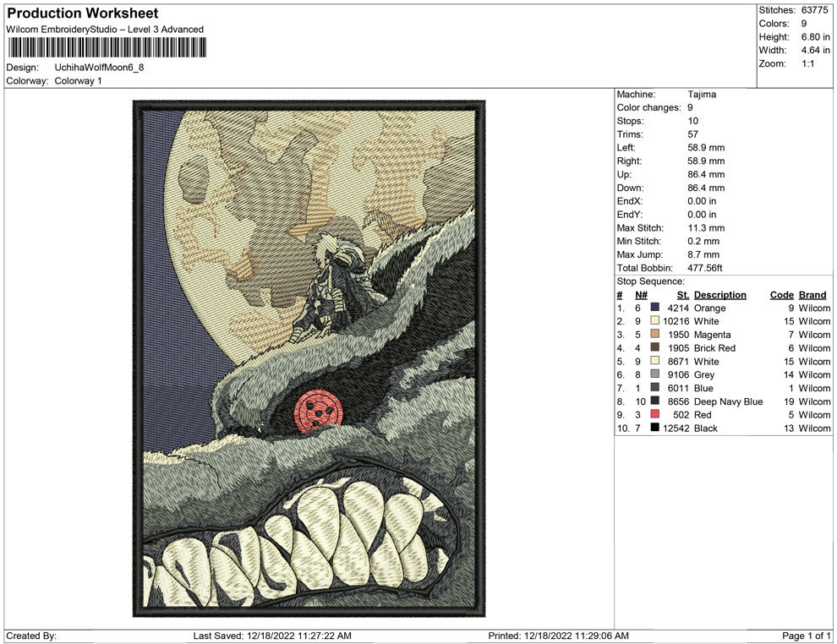The image size is (837, 644).
Task: Click the 'N#' column header
Action: coord(641,295)
